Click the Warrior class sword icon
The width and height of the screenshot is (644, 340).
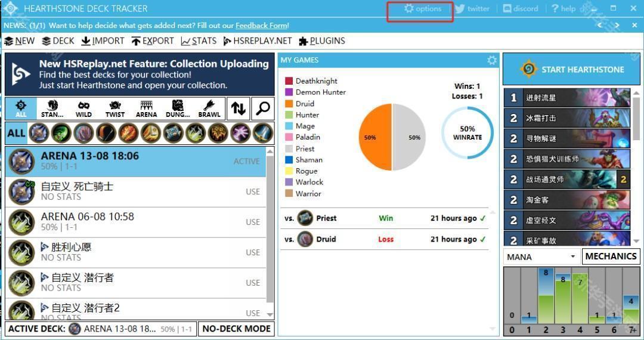[263, 133]
